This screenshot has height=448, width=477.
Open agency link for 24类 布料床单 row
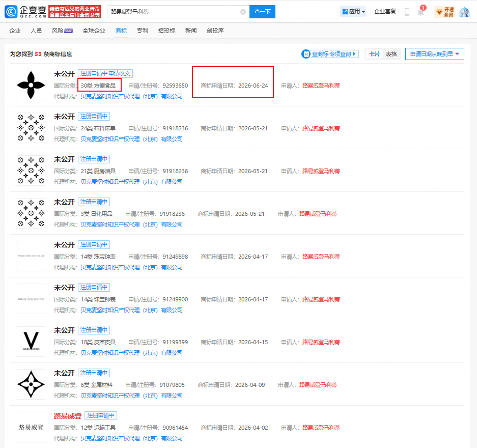pyautogui.click(x=131, y=139)
